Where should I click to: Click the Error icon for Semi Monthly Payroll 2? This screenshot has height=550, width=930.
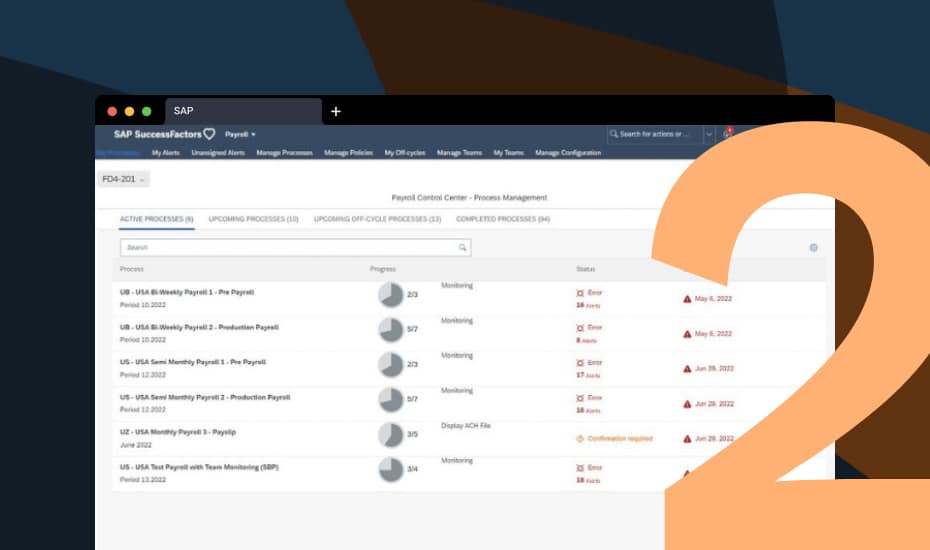(x=580, y=398)
